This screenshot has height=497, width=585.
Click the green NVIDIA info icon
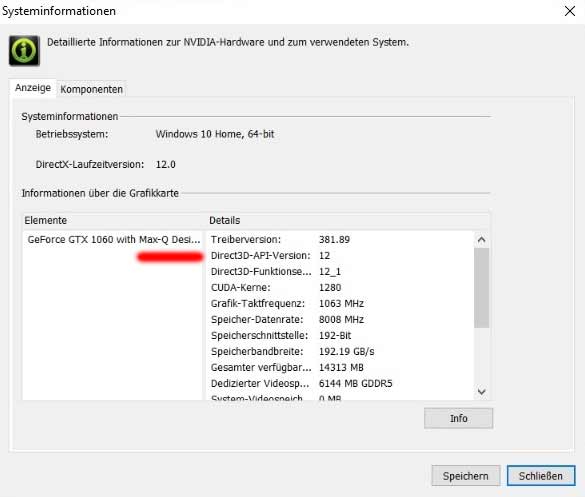(x=24, y=50)
